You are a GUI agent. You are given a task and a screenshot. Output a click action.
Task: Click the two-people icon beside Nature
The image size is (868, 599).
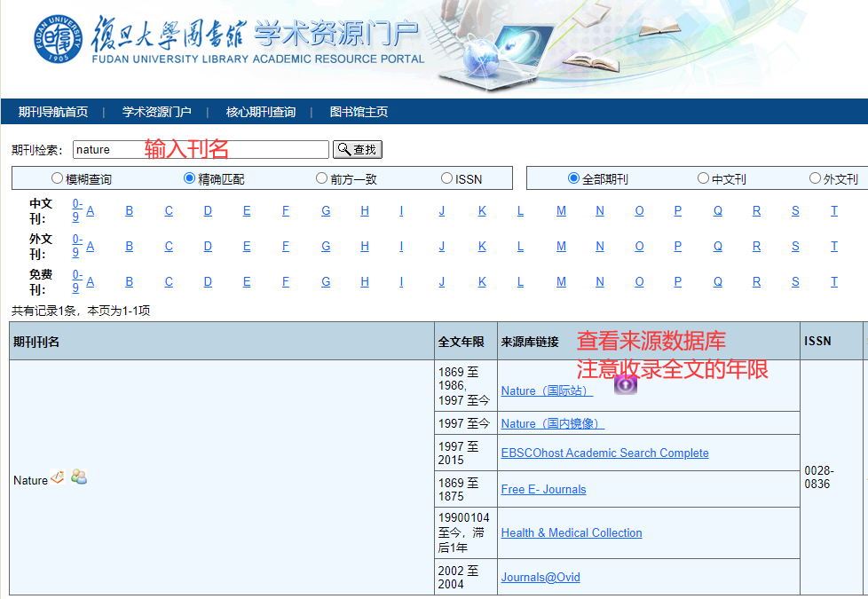[79, 477]
